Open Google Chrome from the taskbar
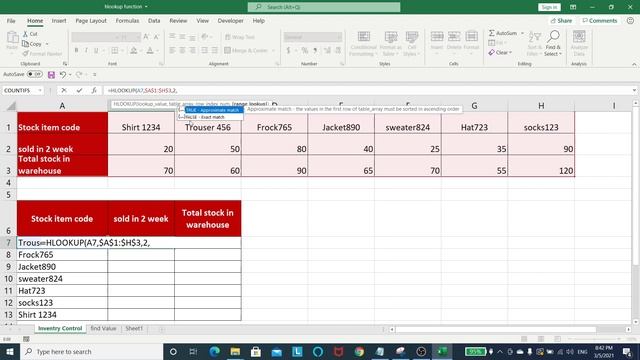Image resolution: width=640 pixels, height=360 pixels. point(359,351)
